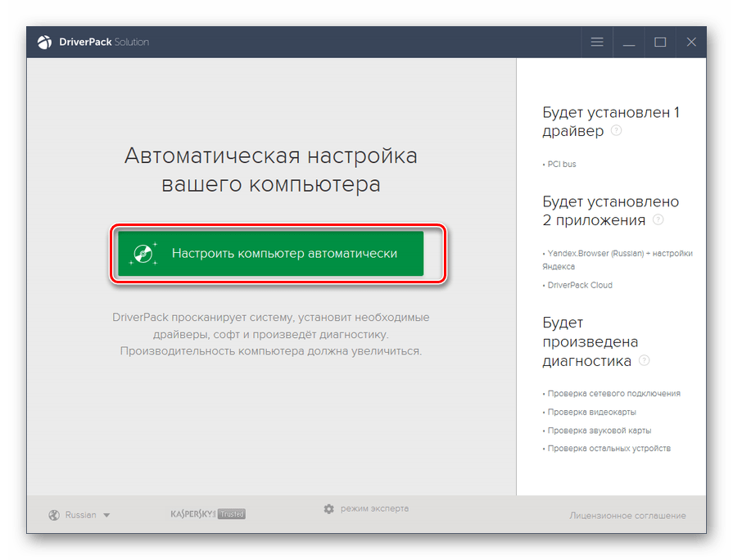Image resolution: width=733 pixels, height=560 pixels.
Task: Click Проверка видеокарты diagnostic item
Action: (x=590, y=412)
